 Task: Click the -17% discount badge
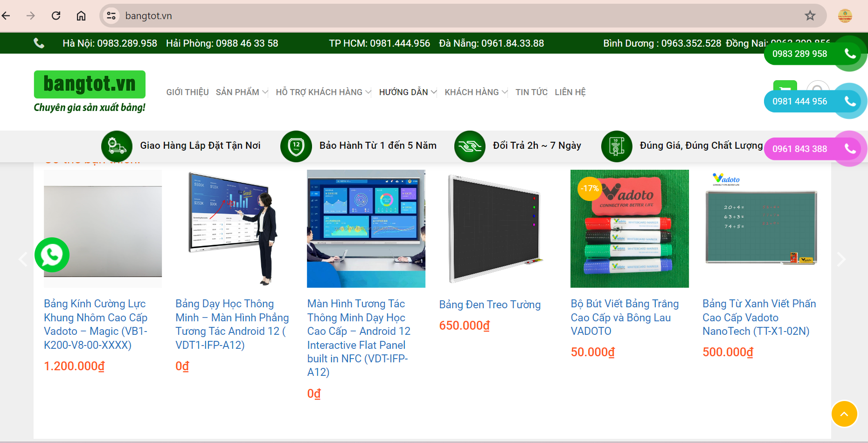click(x=590, y=188)
